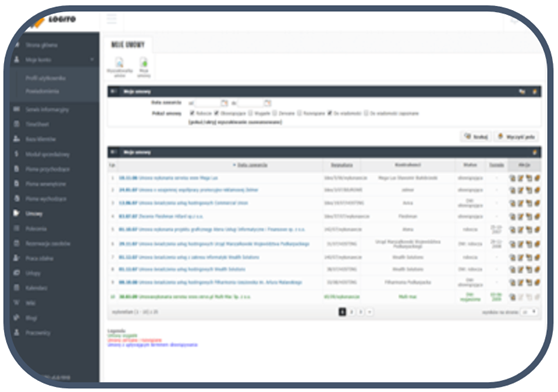Click the Rezerwacja zasobów calendar icon

(x=17, y=243)
